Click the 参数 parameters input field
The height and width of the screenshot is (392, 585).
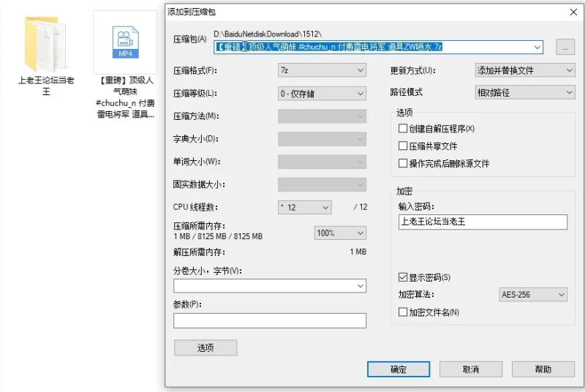270,321
